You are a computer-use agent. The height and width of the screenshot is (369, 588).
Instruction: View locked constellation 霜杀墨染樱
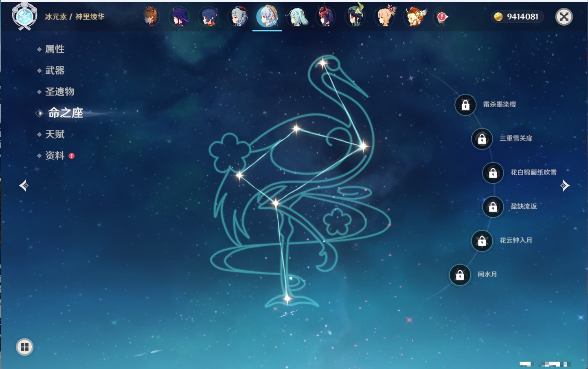(465, 105)
